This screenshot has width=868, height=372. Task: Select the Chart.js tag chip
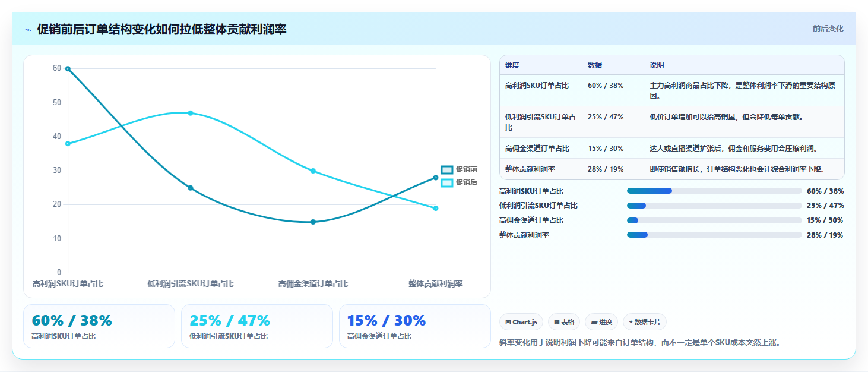point(521,322)
